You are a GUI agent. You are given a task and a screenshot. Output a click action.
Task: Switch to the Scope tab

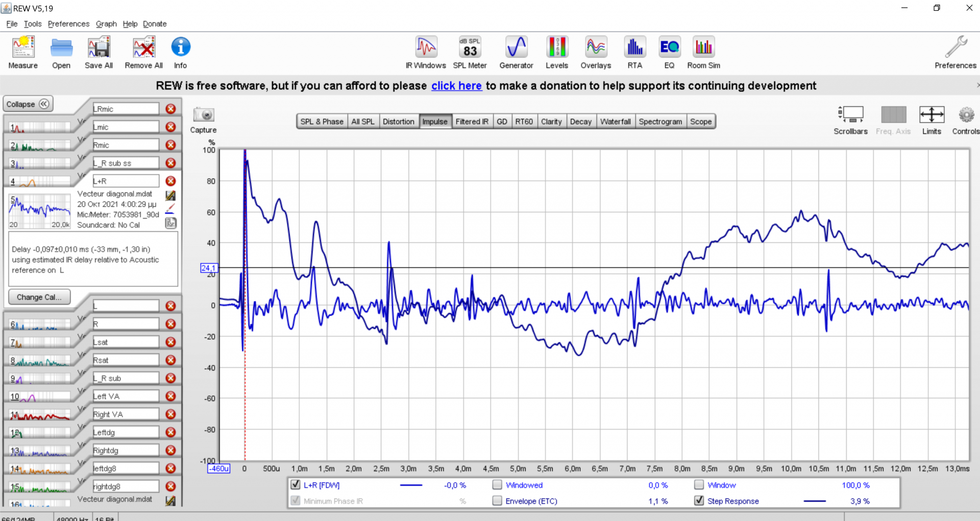701,122
